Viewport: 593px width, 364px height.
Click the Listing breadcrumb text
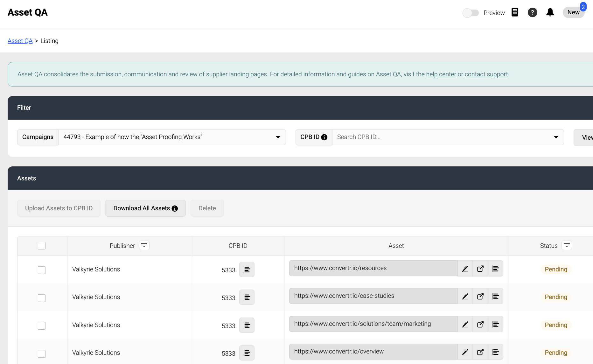pyautogui.click(x=49, y=41)
